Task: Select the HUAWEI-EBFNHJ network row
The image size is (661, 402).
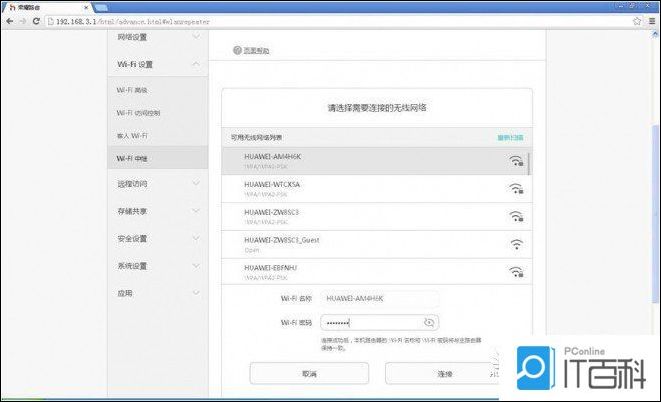Action: 377,272
